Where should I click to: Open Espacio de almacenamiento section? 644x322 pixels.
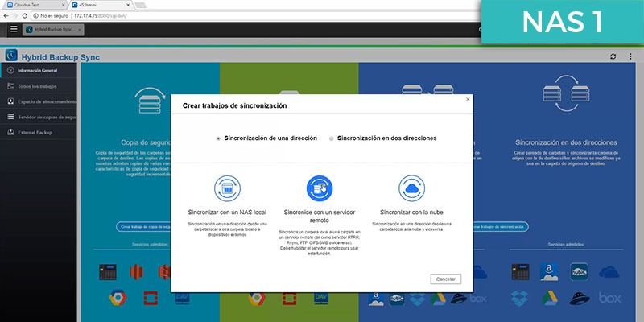[x=38, y=101]
